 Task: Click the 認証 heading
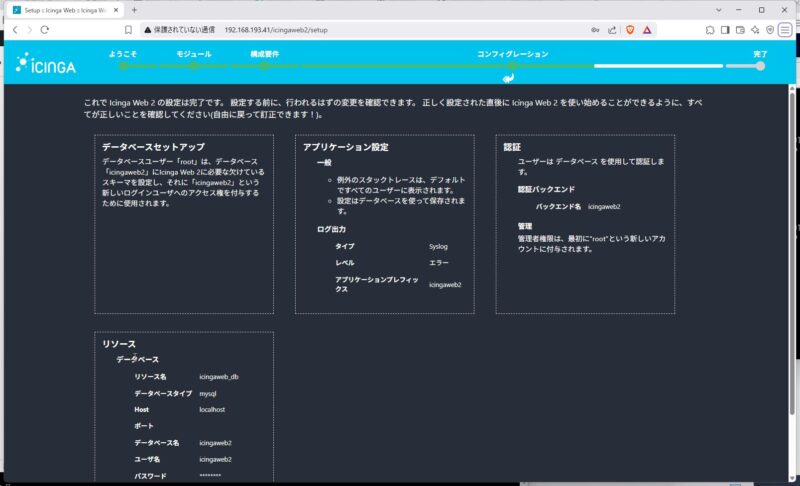pos(512,147)
